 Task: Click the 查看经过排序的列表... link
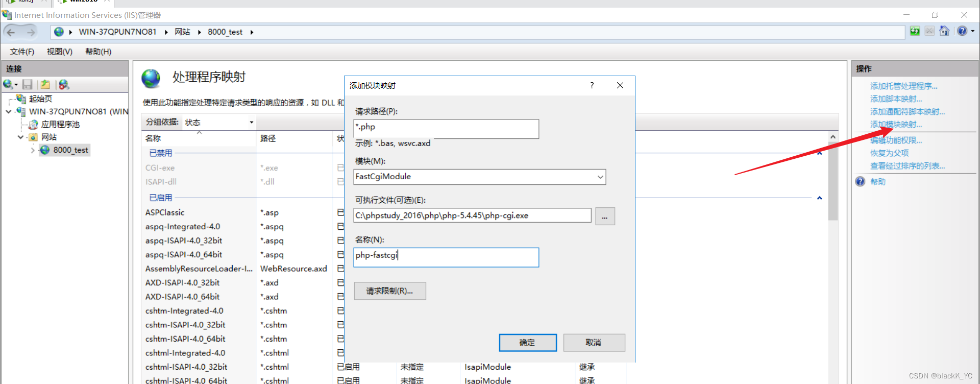(x=908, y=165)
